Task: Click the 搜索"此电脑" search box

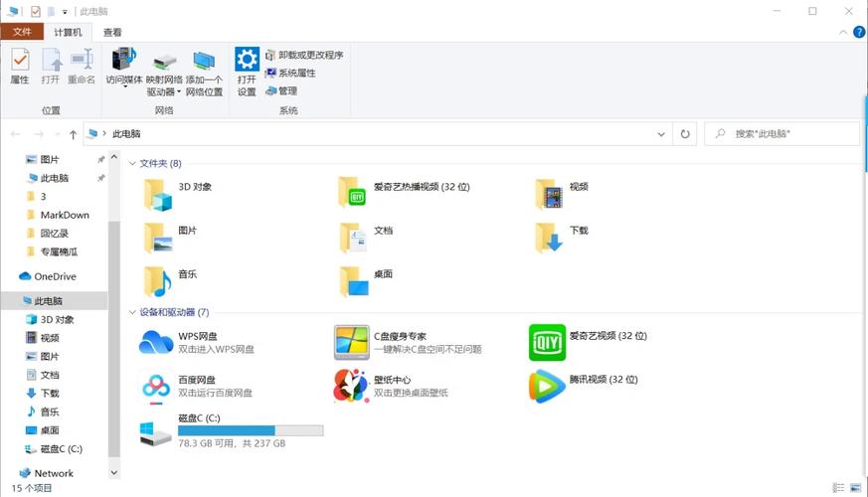Action: (x=782, y=134)
